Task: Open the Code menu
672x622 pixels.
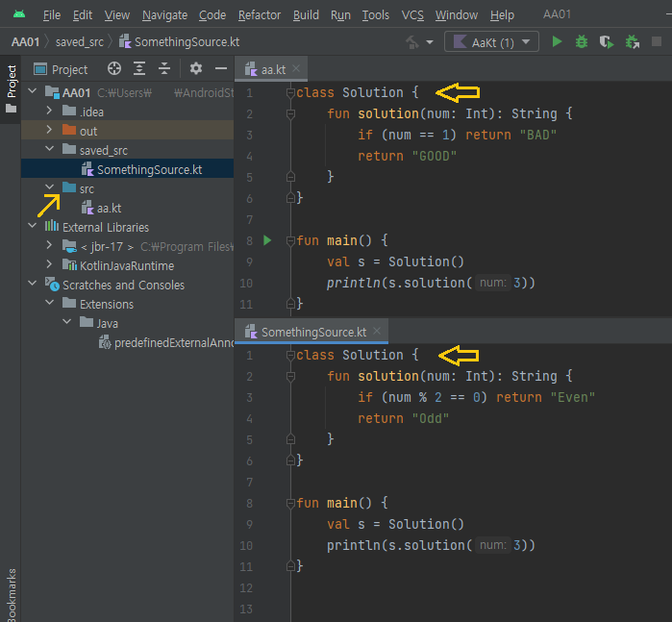Action: pyautogui.click(x=212, y=15)
